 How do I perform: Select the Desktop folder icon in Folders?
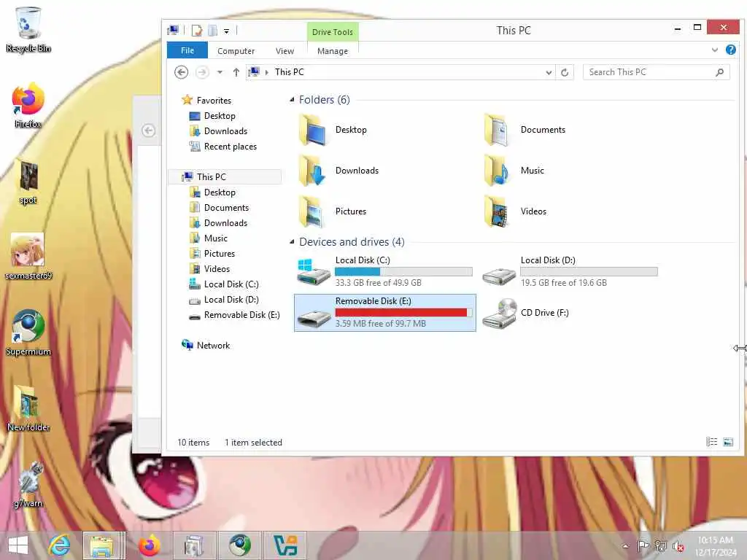(x=312, y=130)
